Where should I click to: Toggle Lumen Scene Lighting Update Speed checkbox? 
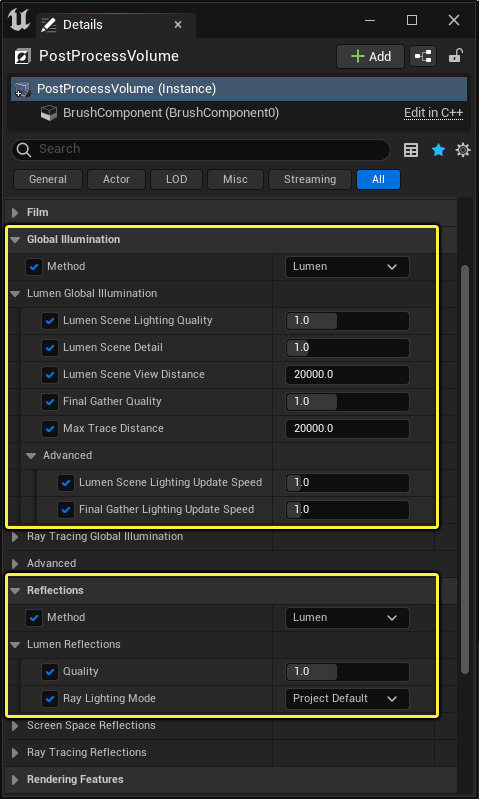click(x=66, y=483)
